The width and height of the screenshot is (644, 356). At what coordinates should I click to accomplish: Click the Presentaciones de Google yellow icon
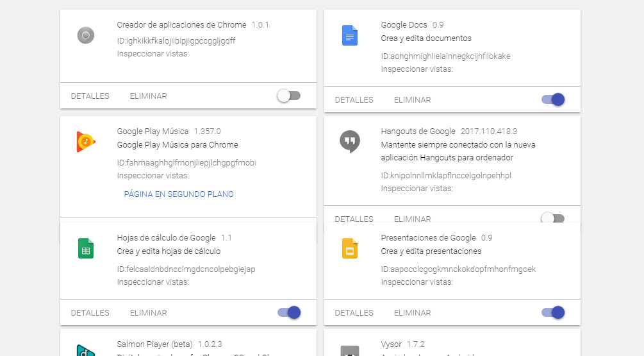pos(349,248)
